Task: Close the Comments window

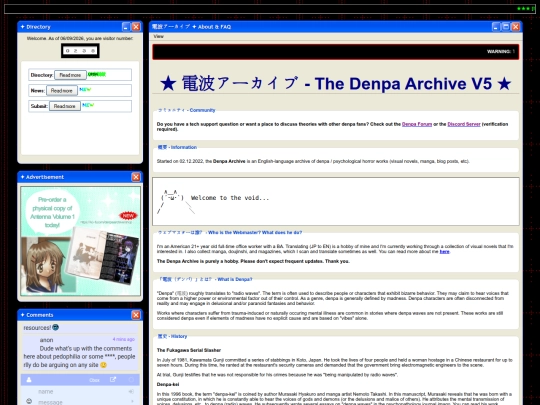Action: [136, 315]
